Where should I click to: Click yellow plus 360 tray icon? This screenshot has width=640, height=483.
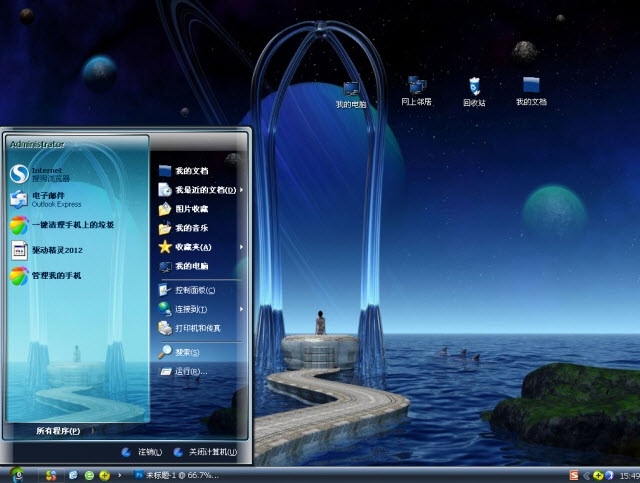[x=598, y=476]
